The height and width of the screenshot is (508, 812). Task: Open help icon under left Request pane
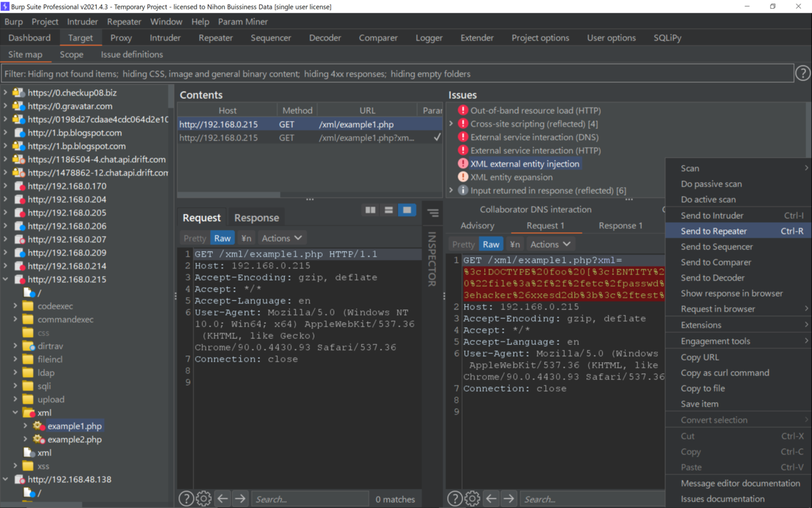pyautogui.click(x=186, y=499)
